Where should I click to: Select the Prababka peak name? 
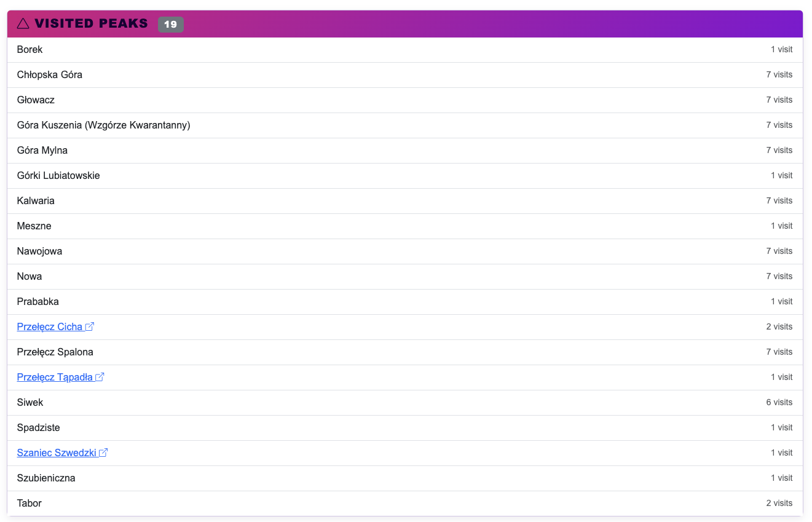[38, 301]
